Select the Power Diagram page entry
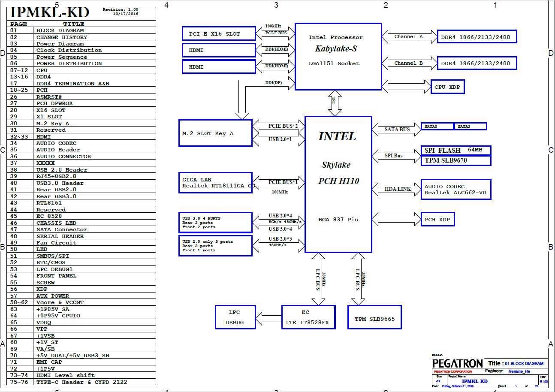The image size is (555, 392). (81, 44)
